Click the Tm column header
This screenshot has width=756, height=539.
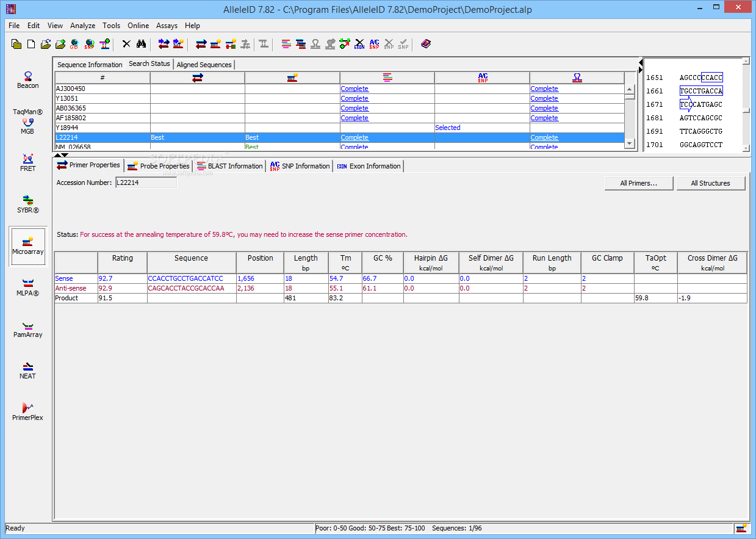click(345, 262)
